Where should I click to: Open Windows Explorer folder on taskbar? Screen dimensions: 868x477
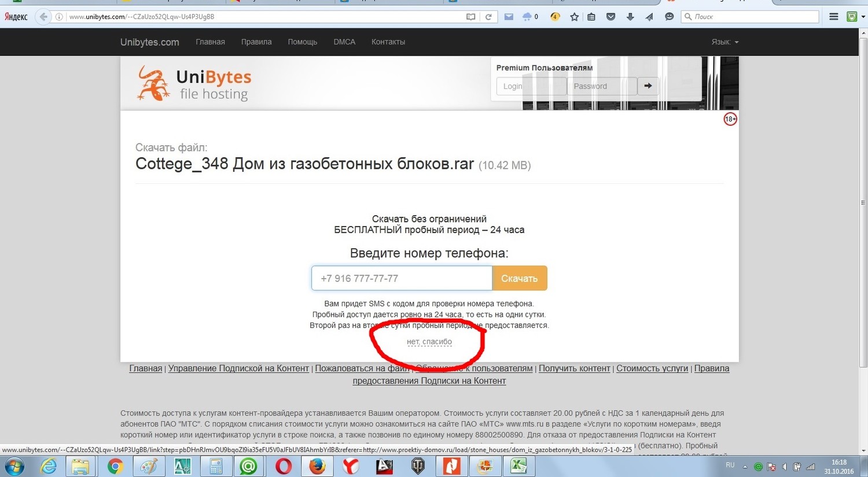pyautogui.click(x=80, y=466)
